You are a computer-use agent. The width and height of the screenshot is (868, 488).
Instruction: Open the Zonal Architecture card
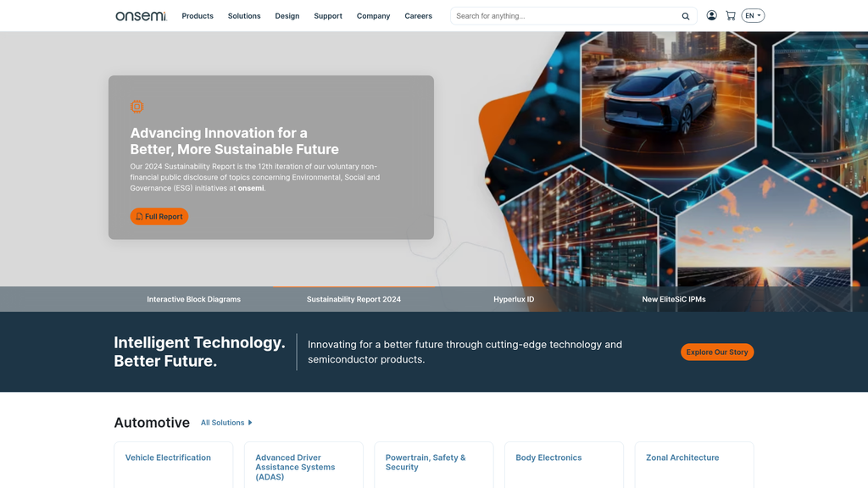tap(694, 465)
